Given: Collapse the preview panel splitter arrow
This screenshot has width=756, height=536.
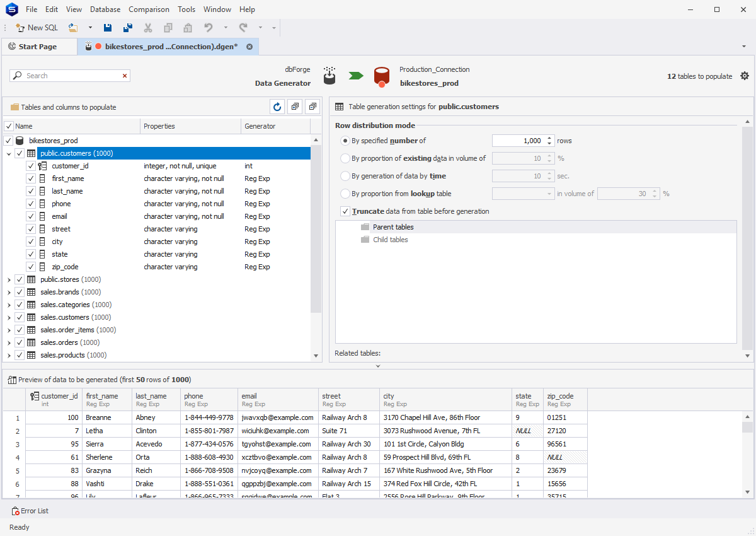Looking at the screenshot, I should click(x=378, y=366).
